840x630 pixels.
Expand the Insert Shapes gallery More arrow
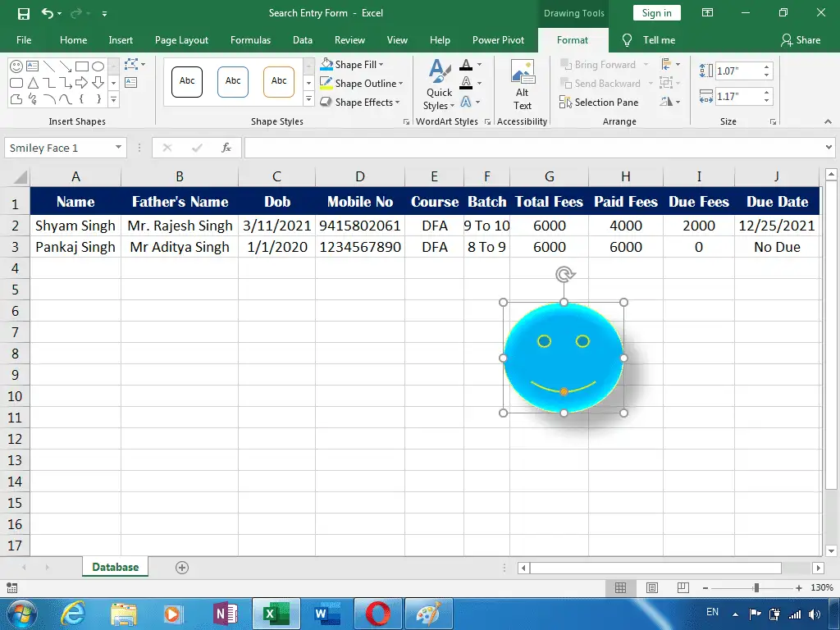point(113,99)
